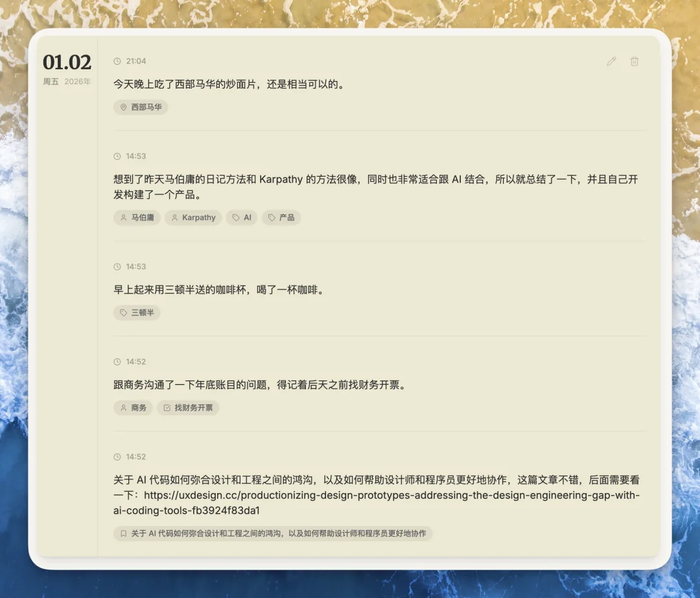
Task: Select the 西部马华 location tag
Action: [x=141, y=107]
